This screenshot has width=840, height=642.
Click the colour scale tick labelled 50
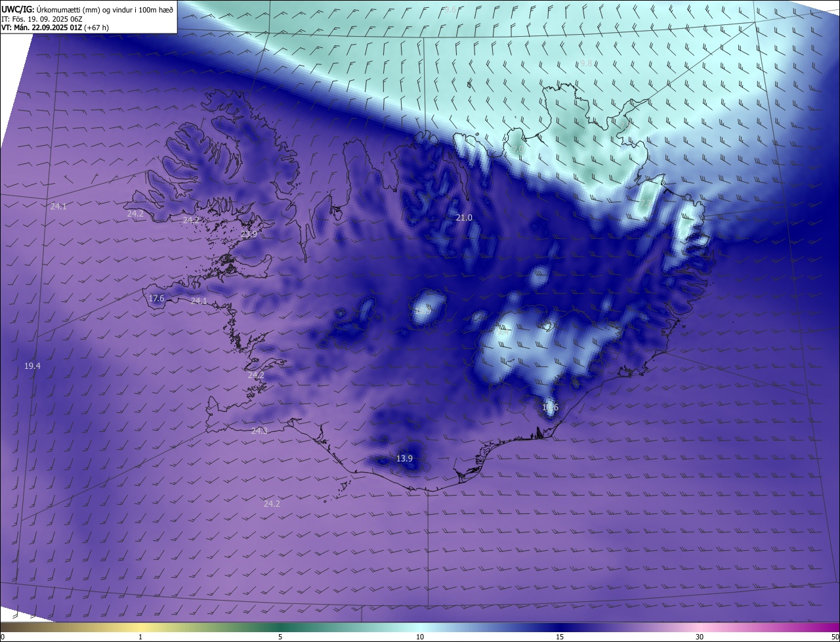[x=835, y=637]
